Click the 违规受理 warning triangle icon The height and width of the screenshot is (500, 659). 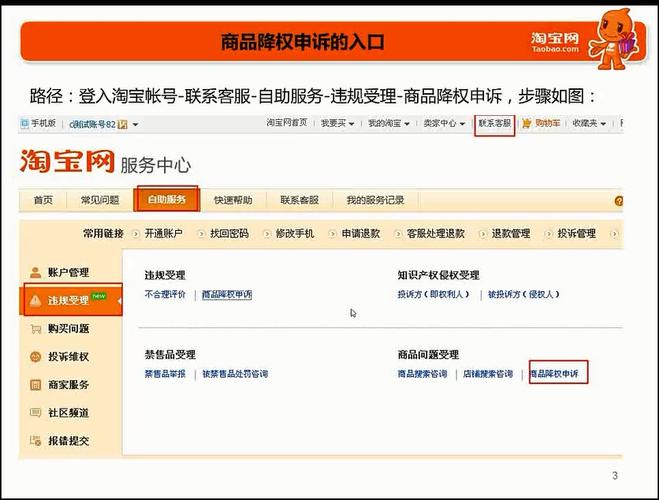pos(35,300)
